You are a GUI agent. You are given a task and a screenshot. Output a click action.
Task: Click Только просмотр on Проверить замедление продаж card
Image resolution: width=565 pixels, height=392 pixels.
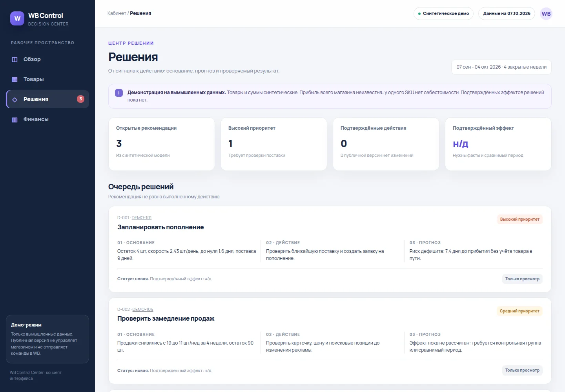522,370
